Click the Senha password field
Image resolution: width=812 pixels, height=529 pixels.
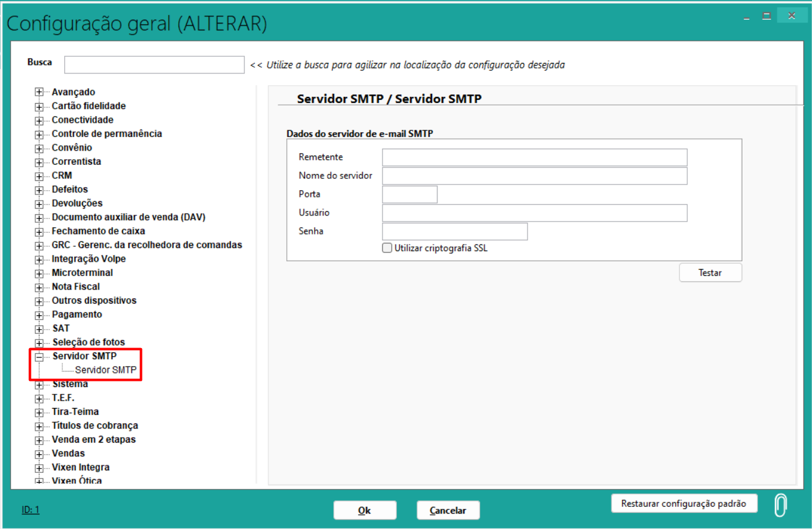coord(455,231)
